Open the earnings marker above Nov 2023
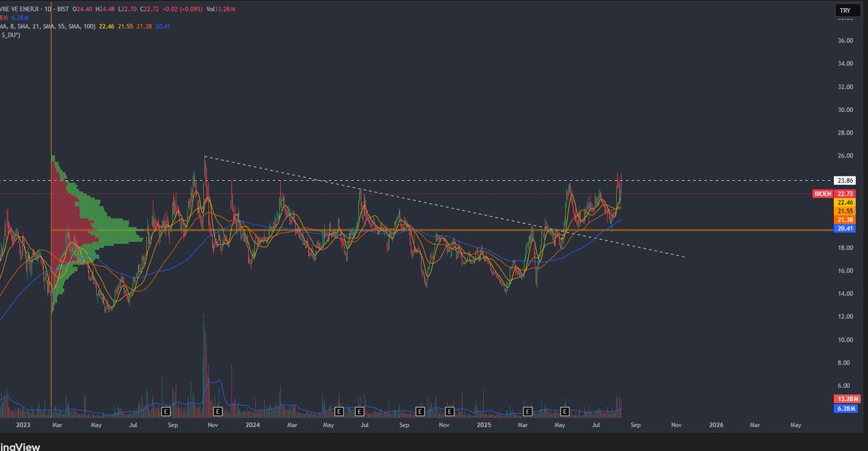The height and width of the screenshot is (451, 868). pyautogui.click(x=216, y=411)
